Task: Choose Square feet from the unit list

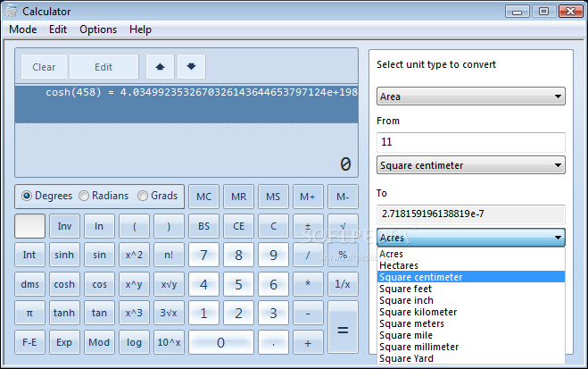Action: (x=471, y=289)
